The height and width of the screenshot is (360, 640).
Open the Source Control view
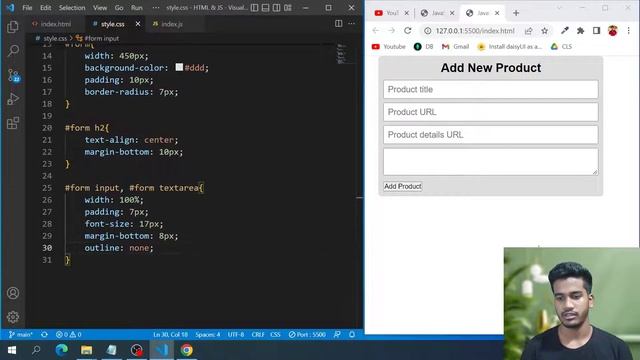point(13,75)
